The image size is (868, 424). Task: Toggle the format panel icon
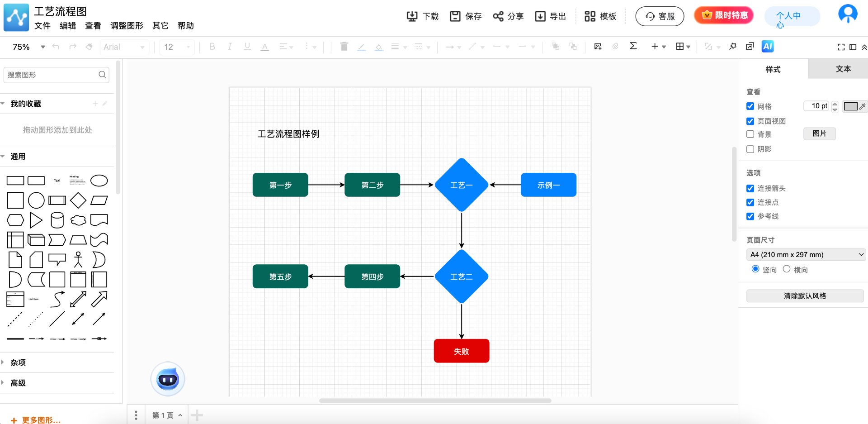coord(853,47)
